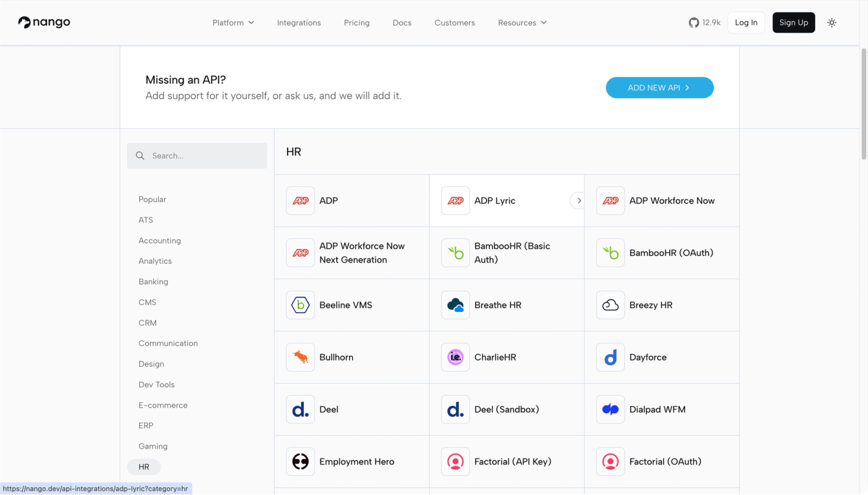This screenshot has height=495, width=868.
Task: Click the Dayforce blue logo
Action: tap(610, 357)
